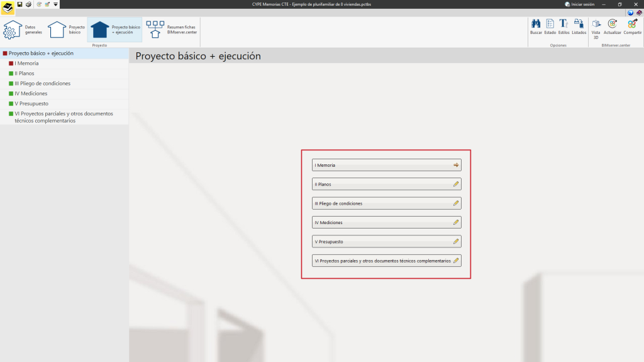Click the share icon in quick access toolbar
644x362 pixels.
coord(47,4)
